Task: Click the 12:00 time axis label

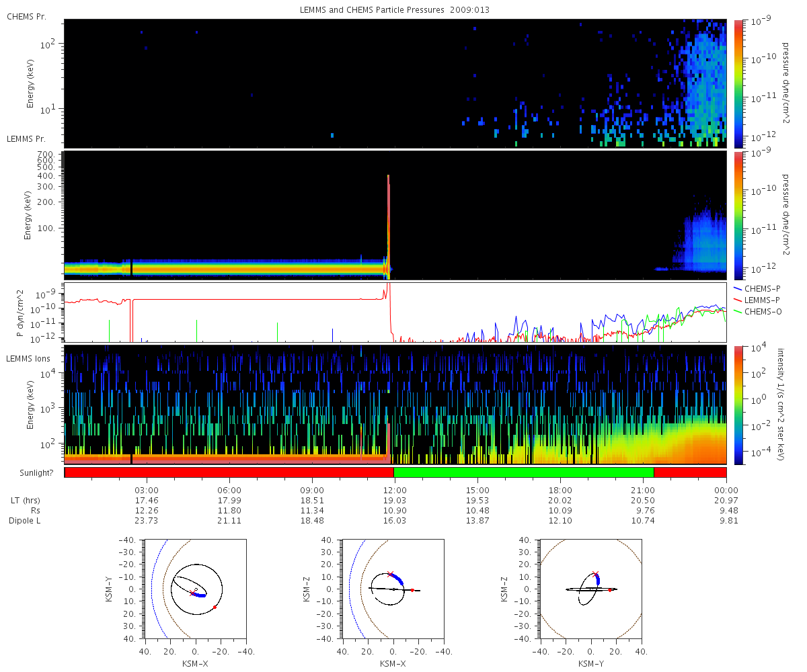Action: [x=395, y=490]
